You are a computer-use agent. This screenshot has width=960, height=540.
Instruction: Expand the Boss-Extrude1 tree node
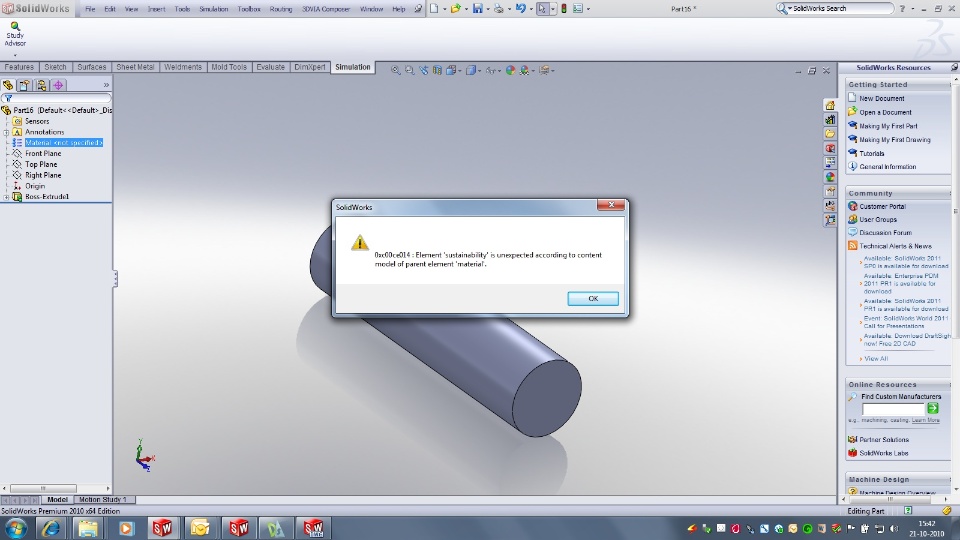(6, 197)
